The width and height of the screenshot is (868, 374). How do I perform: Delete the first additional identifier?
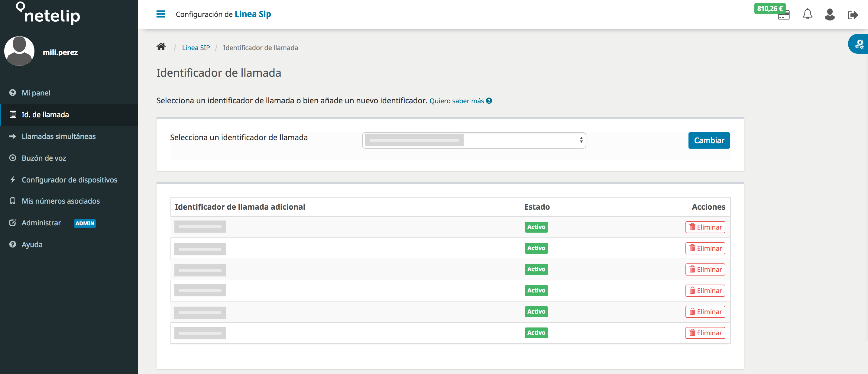click(705, 227)
